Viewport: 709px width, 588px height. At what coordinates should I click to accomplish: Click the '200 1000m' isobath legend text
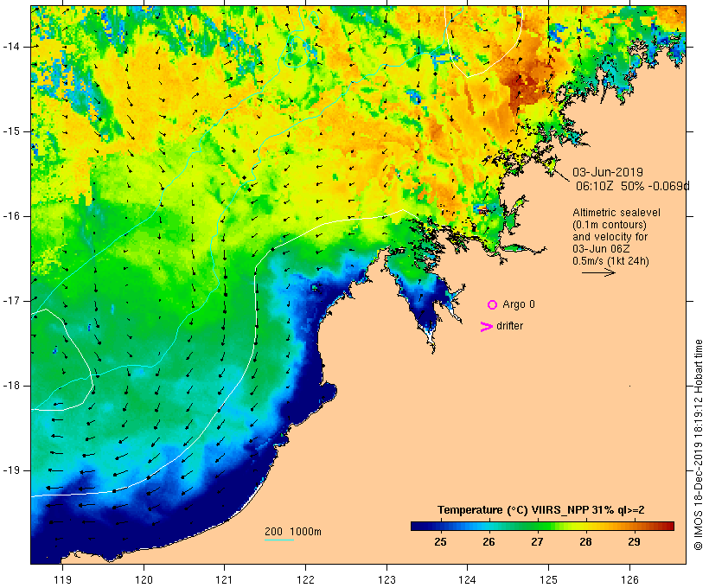[293, 532]
